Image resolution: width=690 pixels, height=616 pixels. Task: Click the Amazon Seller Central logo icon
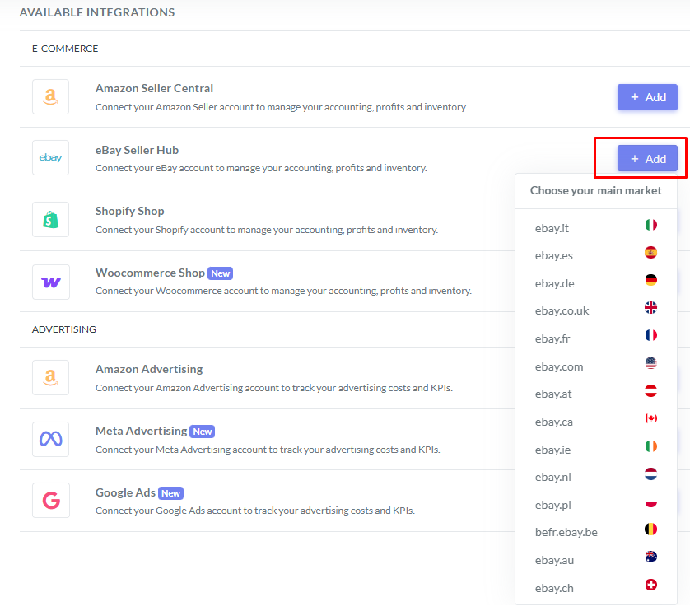pyautogui.click(x=50, y=97)
